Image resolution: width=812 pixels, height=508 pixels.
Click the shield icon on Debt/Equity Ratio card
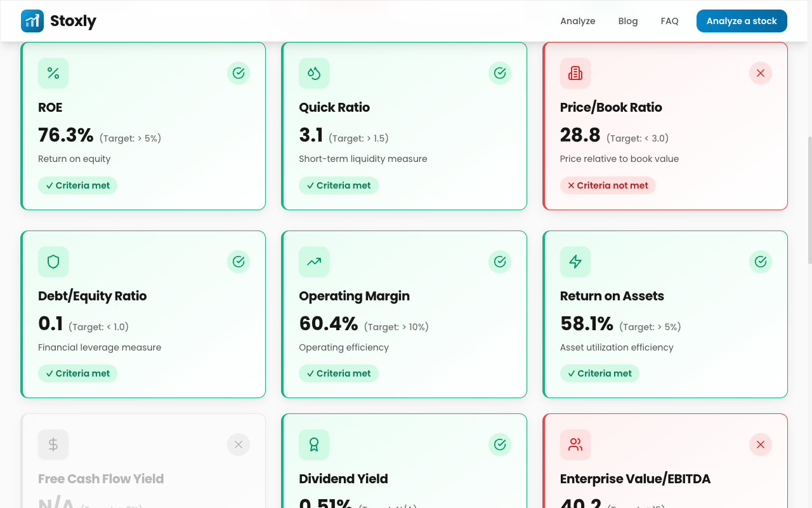point(53,262)
